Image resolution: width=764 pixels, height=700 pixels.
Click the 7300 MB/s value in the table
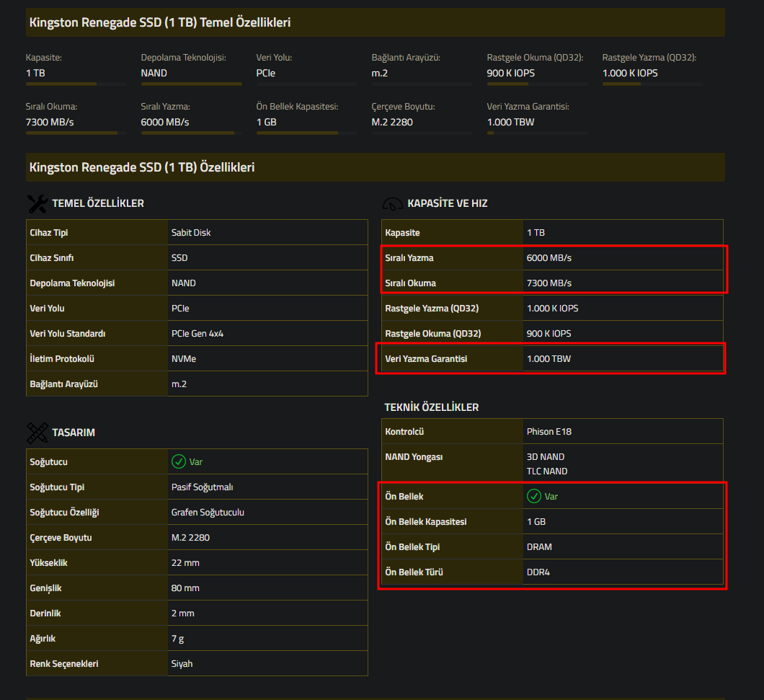tap(549, 283)
